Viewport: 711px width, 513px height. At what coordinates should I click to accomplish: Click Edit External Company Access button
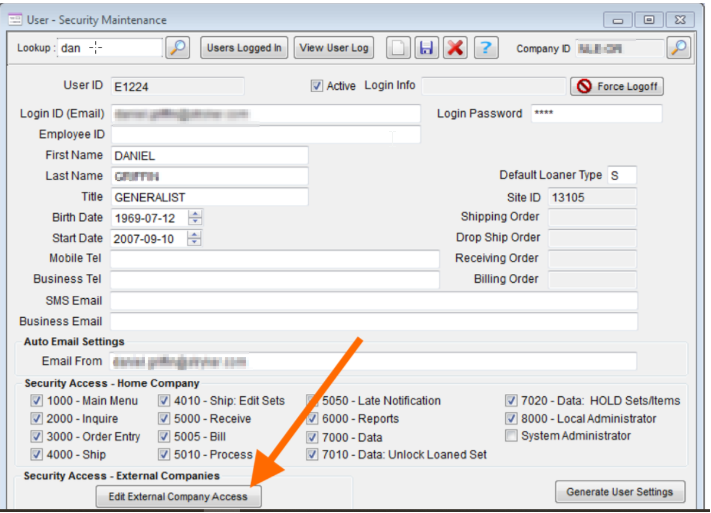tap(178, 496)
